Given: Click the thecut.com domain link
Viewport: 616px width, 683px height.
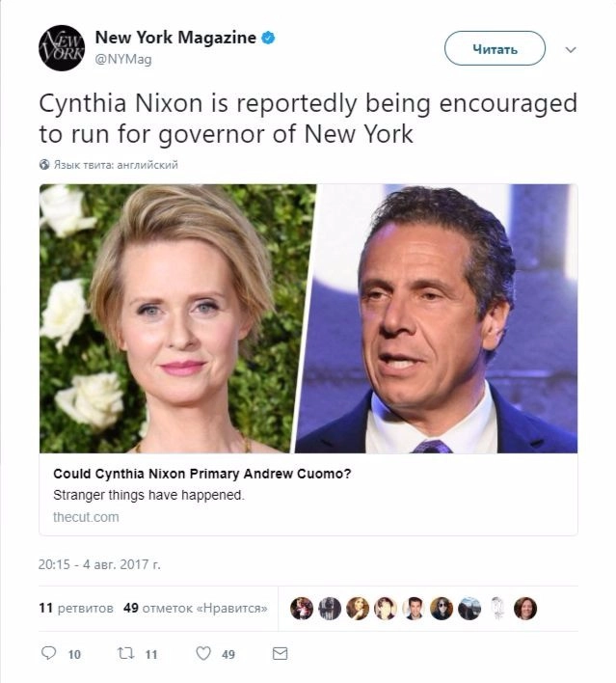Looking at the screenshot, I should point(86,517).
